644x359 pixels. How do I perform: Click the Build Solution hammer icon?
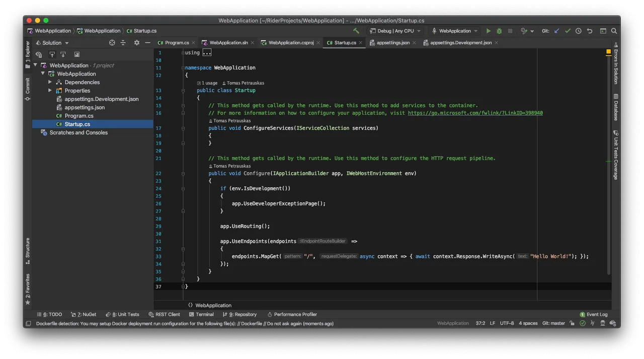[356, 31]
